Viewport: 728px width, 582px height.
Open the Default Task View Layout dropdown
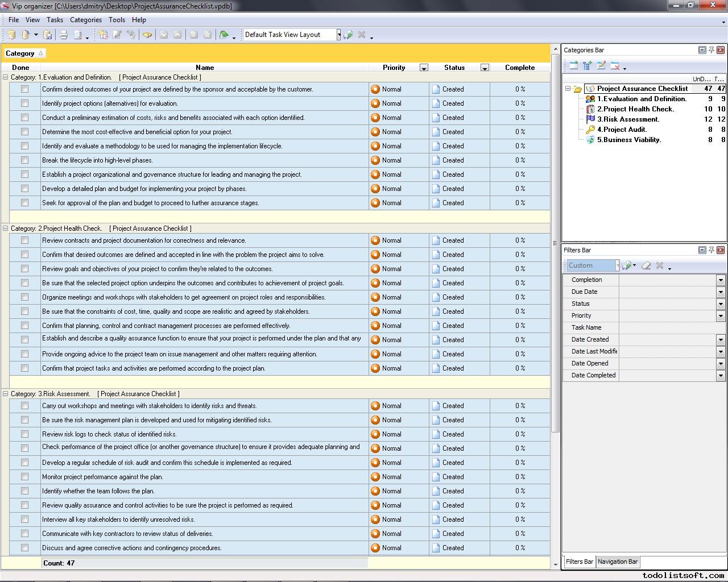pos(338,35)
